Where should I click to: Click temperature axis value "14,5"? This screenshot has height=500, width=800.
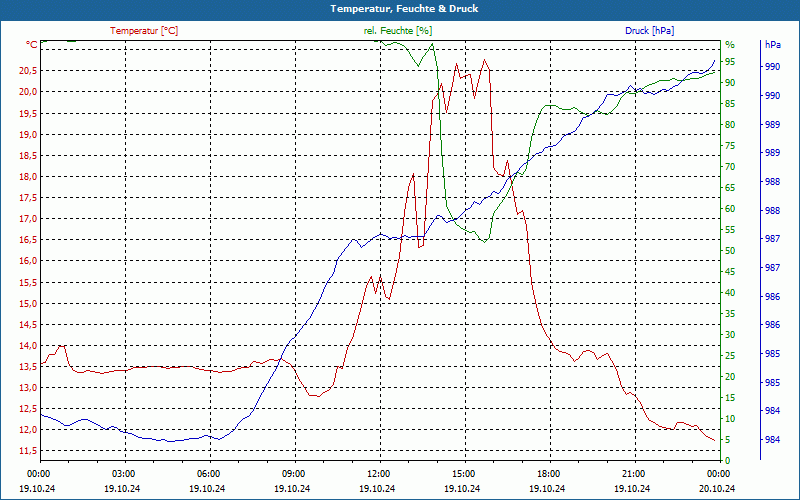(x=28, y=324)
